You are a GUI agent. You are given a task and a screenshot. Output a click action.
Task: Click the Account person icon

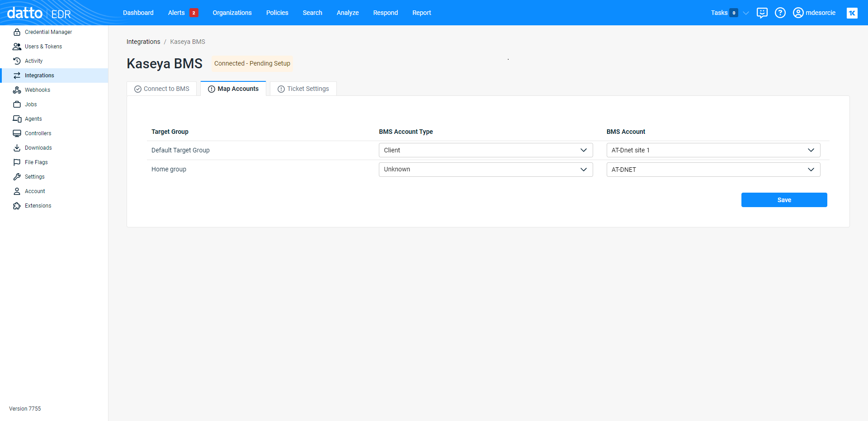pos(17,191)
